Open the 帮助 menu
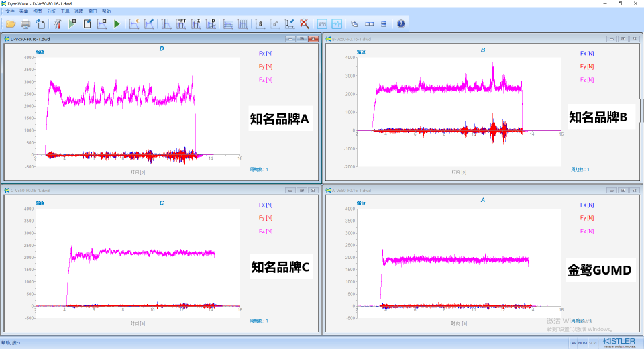Screen dimensions: 644x349 click(107, 11)
